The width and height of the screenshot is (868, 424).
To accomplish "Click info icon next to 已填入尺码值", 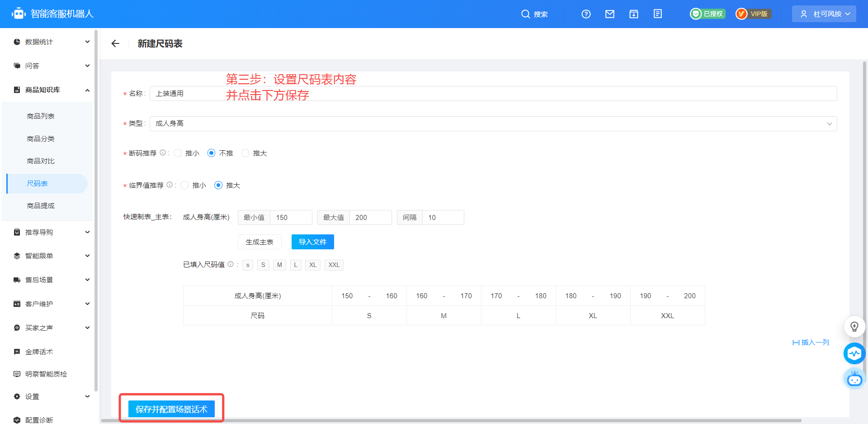I will tap(231, 264).
